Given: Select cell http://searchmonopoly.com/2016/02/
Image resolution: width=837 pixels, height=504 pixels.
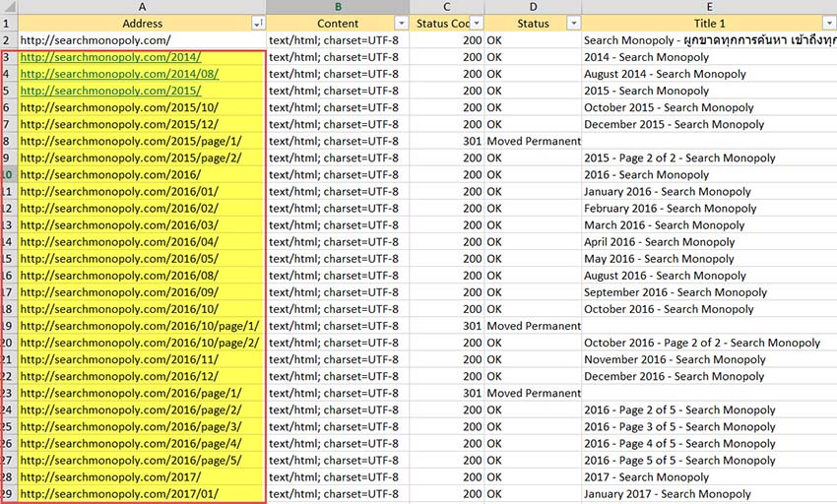Looking at the screenshot, I should [142, 209].
